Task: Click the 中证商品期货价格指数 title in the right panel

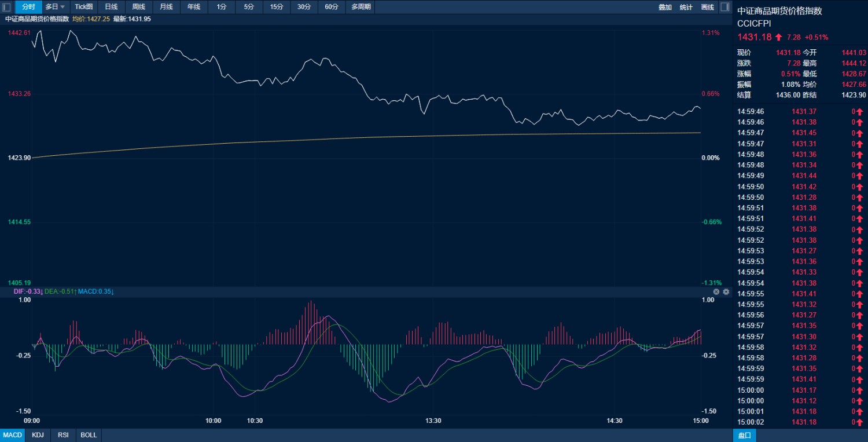Action: pos(779,10)
